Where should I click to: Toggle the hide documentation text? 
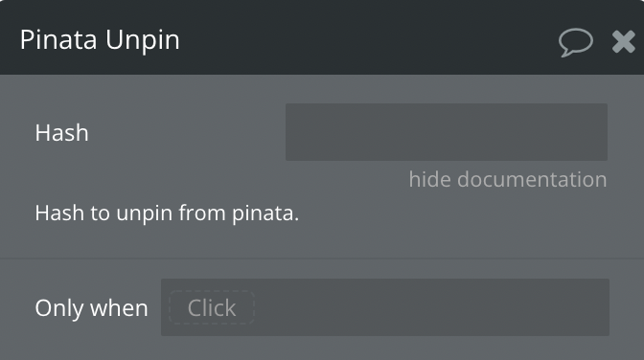(508, 179)
